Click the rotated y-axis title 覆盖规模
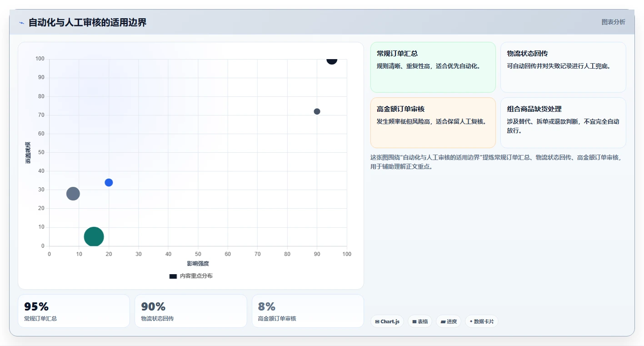The height and width of the screenshot is (346, 644). pos(28,153)
